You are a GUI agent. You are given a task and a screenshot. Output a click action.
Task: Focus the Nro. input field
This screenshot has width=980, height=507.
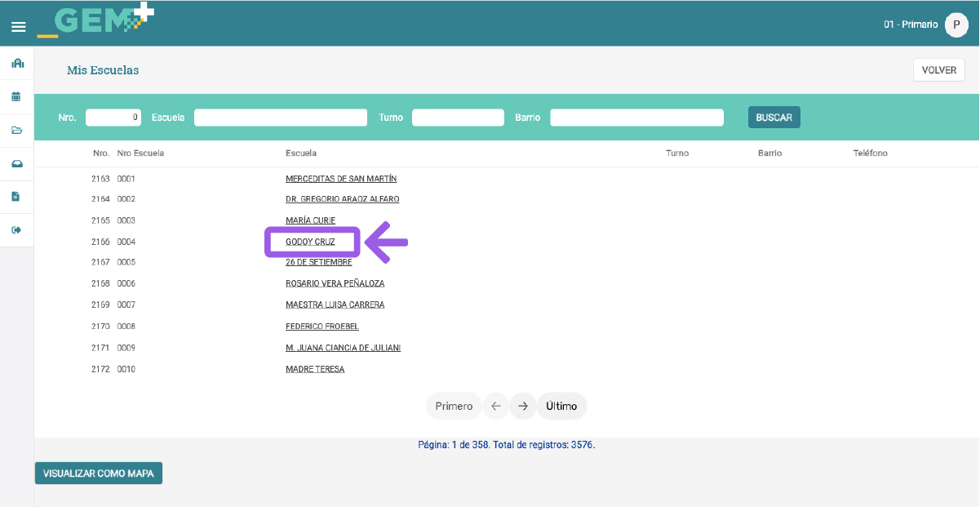pos(113,118)
